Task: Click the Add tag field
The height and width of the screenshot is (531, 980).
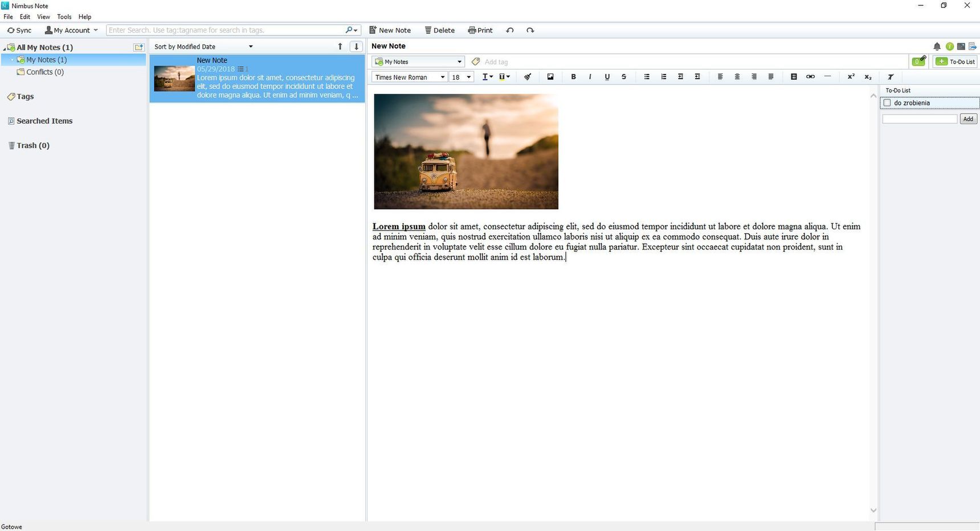Action: pos(496,62)
